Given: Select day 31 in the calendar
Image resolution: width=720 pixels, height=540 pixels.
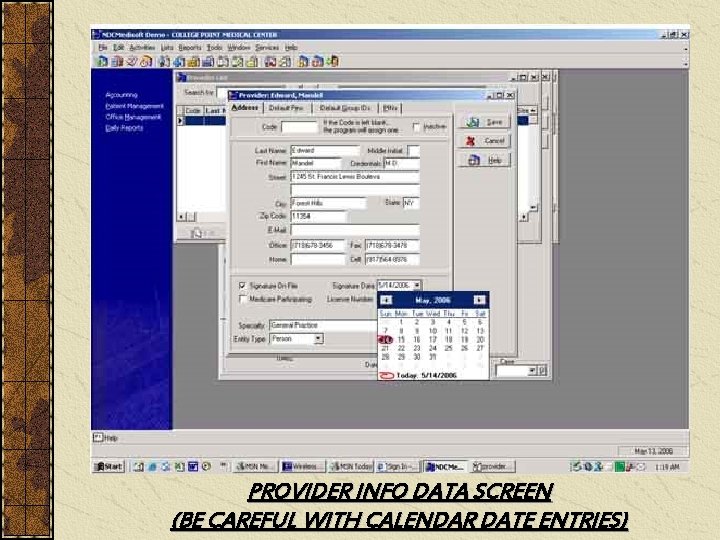Looking at the screenshot, I should tap(433, 357).
